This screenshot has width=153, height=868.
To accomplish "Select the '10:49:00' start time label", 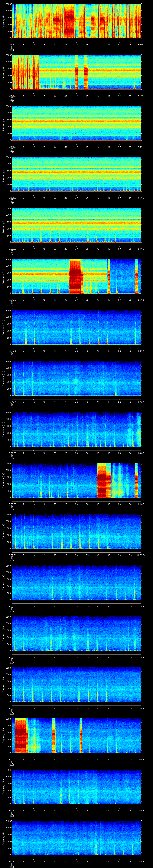I will (x=12, y=44).
